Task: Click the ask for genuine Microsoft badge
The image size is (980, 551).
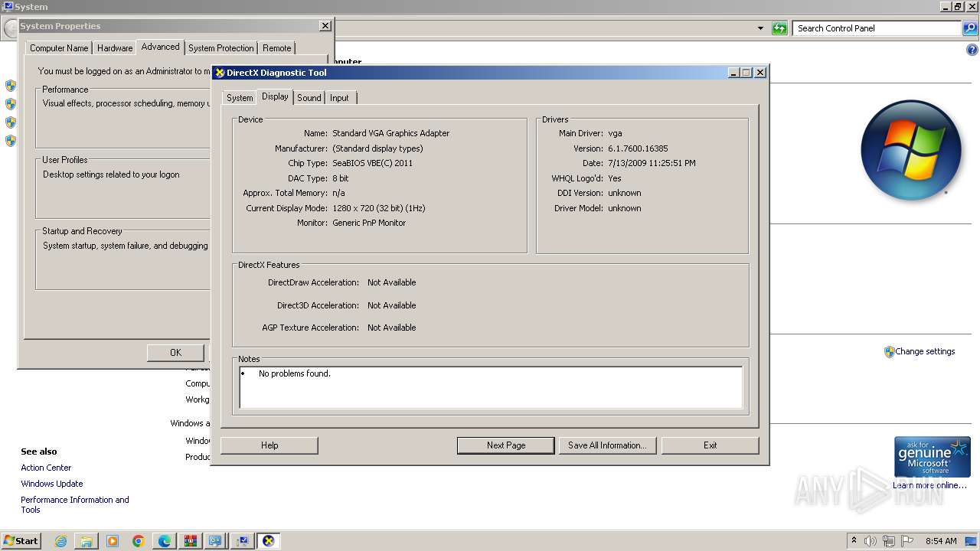Action: pos(932,457)
